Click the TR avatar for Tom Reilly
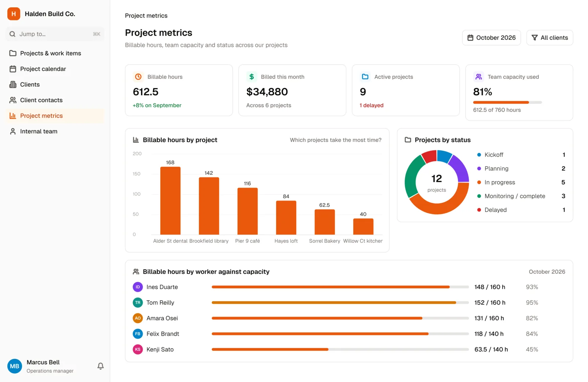The width and height of the screenshot is (588, 382). pos(138,303)
